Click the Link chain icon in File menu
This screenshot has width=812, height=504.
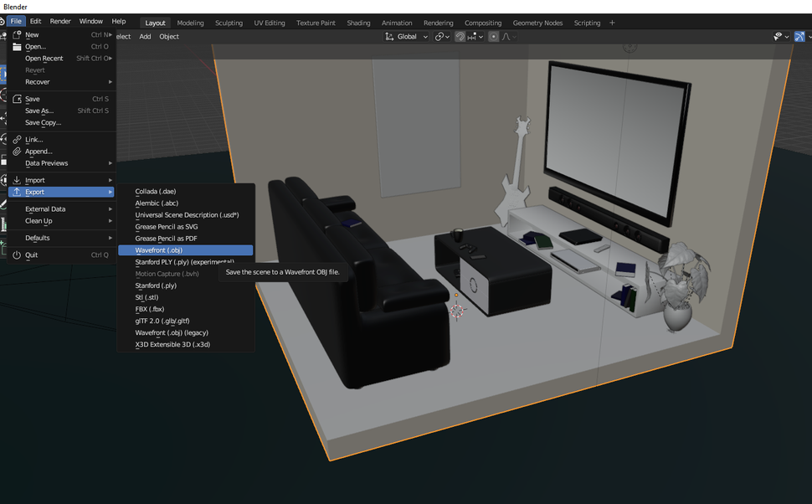[18, 139]
